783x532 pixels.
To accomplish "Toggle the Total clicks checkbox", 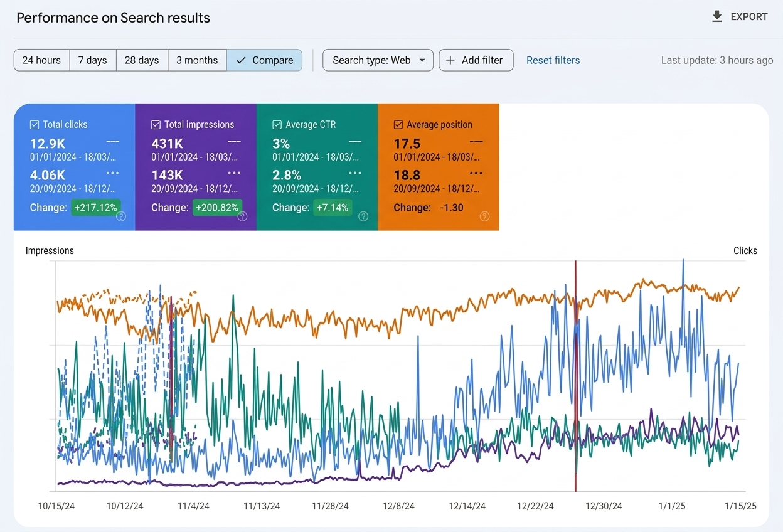I will tap(35, 125).
